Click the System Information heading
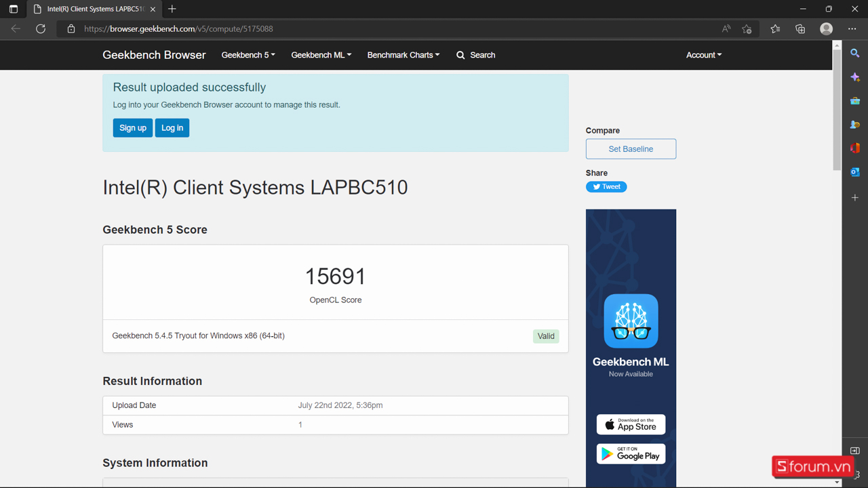 coord(155,463)
